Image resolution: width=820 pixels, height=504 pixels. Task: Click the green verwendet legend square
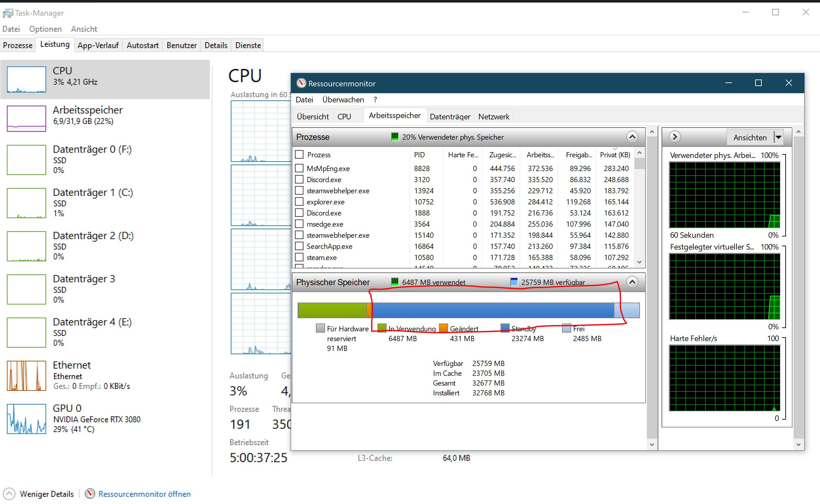395,282
